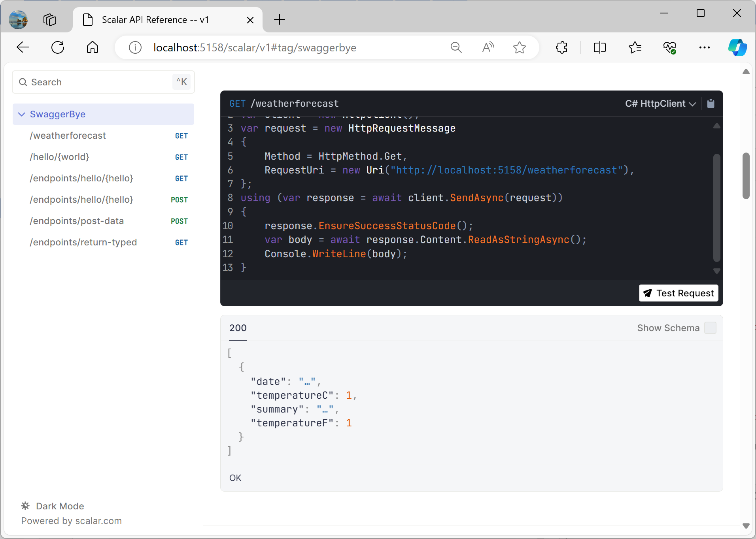Select the 200 response tab
This screenshot has width=756, height=539.
[238, 328]
